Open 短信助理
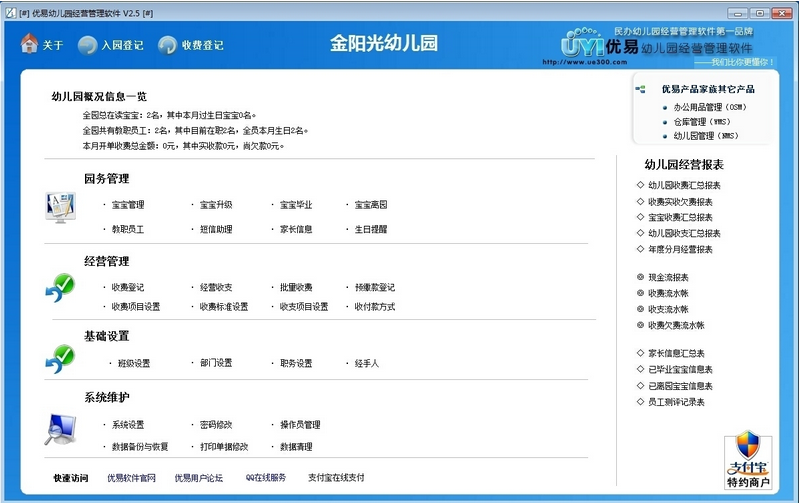Image resolution: width=800 pixels, height=503 pixels. (x=216, y=230)
